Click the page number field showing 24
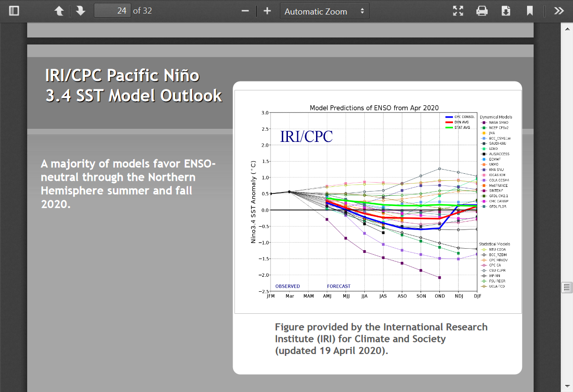 tap(113, 10)
